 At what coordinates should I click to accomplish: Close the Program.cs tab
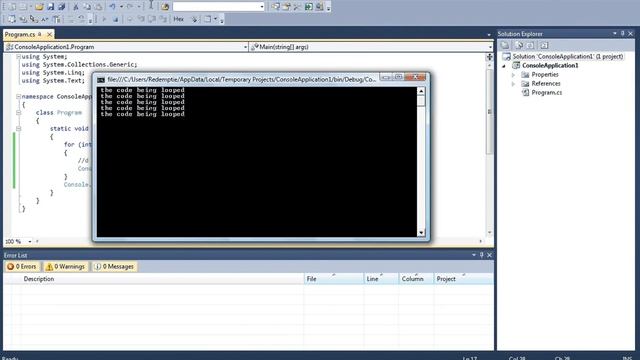49,34
